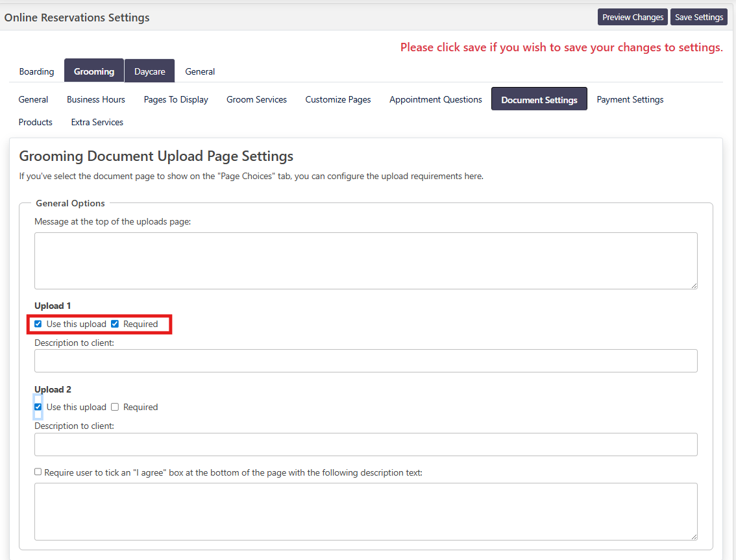Select the top-level General tab
736x560 pixels.
(x=200, y=71)
